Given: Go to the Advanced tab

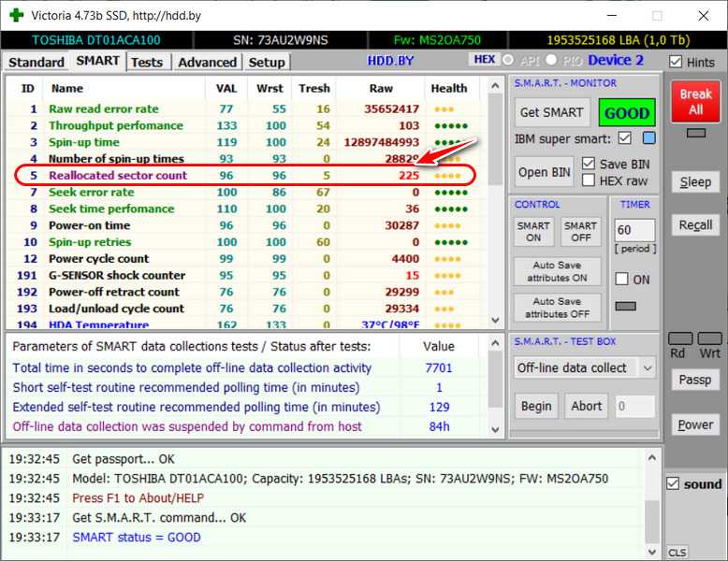Looking at the screenshot, I should coord(207,63).
